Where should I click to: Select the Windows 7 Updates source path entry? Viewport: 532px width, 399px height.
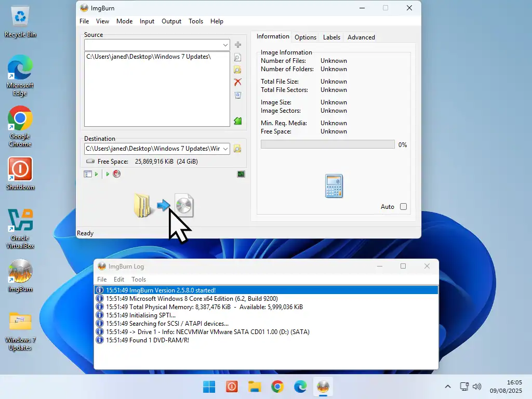pyautogui.click(x=149, y=57)
